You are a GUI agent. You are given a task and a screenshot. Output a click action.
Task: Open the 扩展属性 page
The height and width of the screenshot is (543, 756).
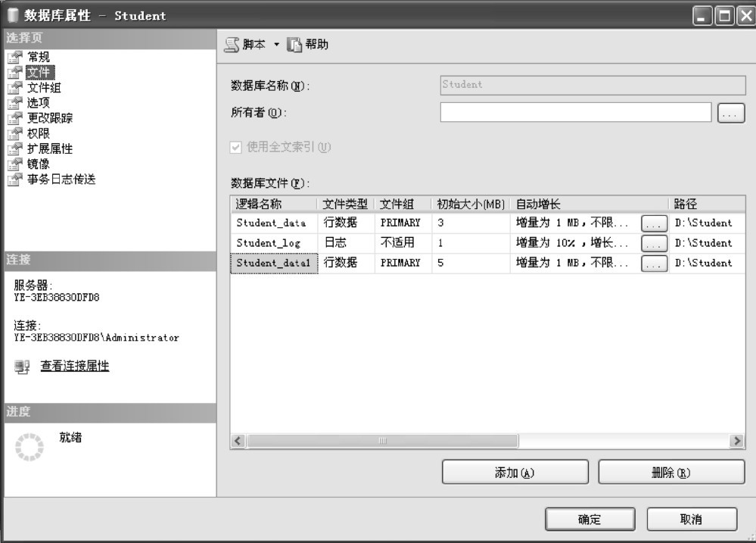(x=50, y=148)
